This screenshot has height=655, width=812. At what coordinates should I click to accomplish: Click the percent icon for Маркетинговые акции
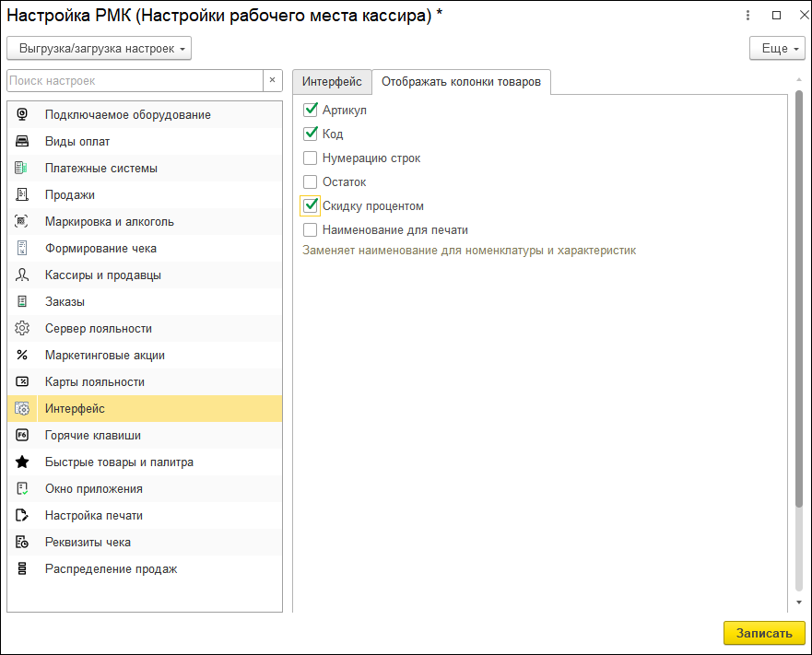pos(22,356)
